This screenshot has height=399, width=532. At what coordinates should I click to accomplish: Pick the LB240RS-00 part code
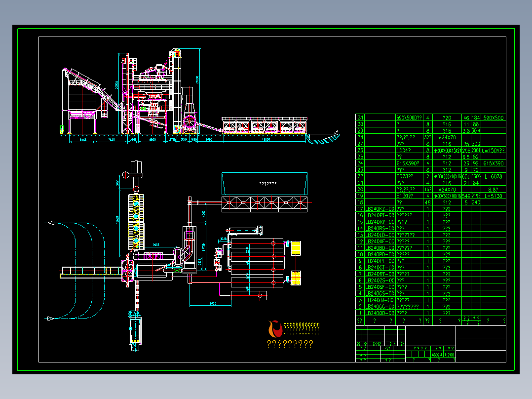click(380, 229)
